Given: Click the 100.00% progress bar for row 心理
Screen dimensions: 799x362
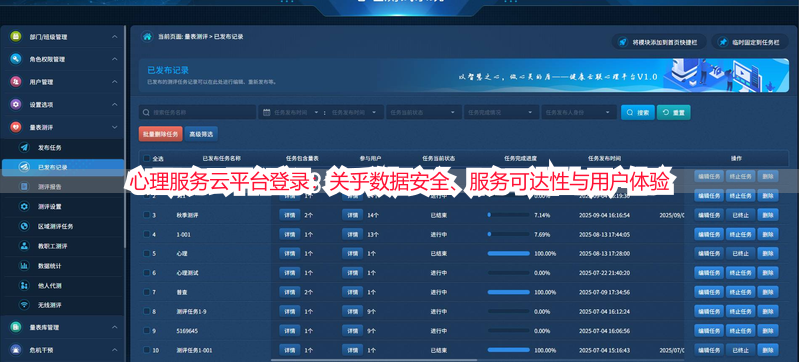Looking at the screenshot, I should pos(508,253).
